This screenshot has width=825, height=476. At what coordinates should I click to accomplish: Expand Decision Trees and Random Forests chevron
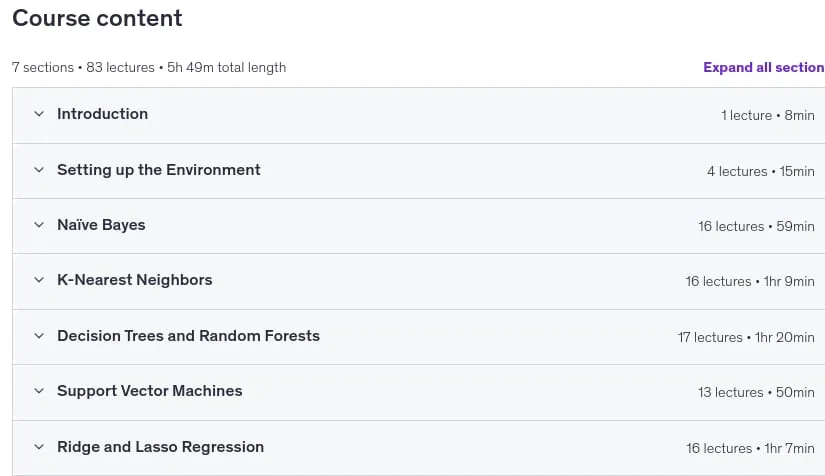tap(39, 336)
